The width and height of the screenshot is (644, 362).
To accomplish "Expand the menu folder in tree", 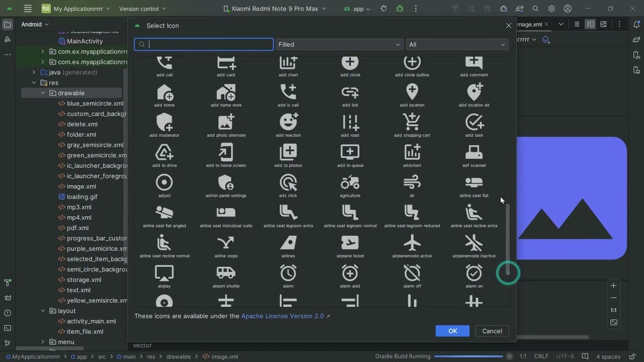I will [x=43, y=342].
